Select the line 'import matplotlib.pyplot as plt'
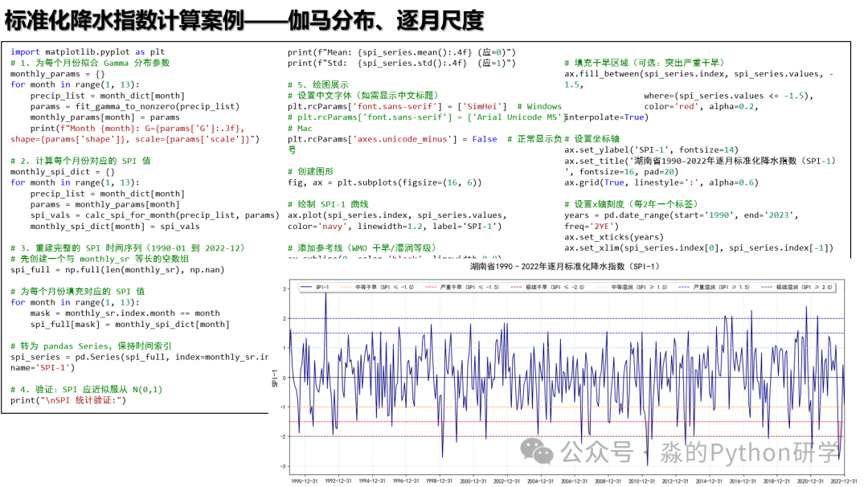 click(88, 52)
